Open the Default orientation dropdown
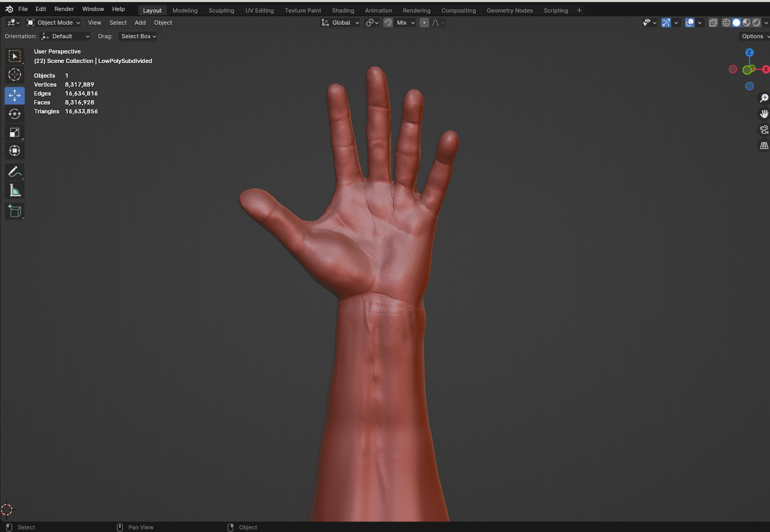Screen dimensions: 770x532 coord(66,36)
